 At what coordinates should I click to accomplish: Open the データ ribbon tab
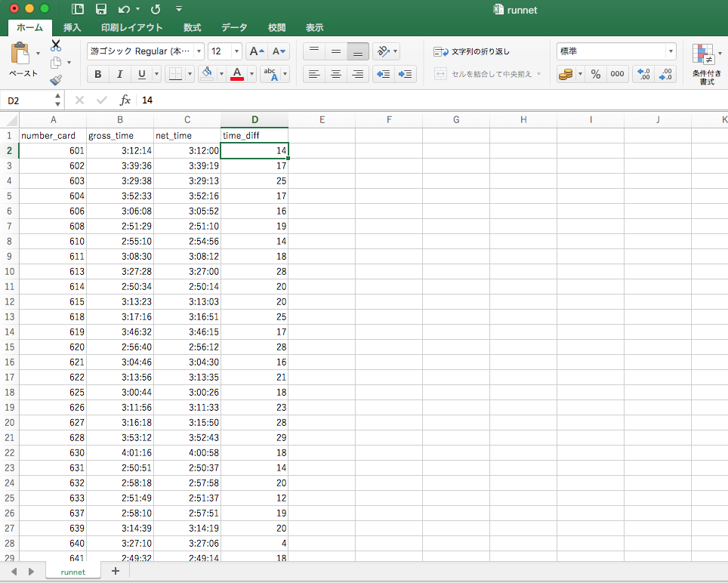[234, 27]
